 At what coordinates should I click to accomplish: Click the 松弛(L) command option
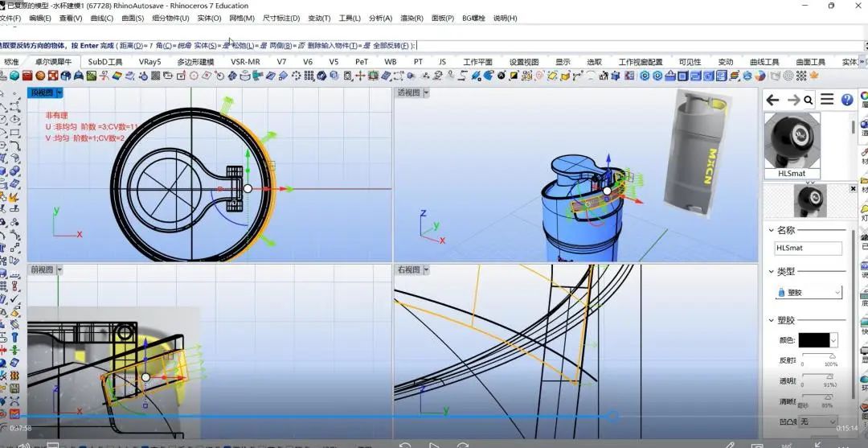point(250,46)
